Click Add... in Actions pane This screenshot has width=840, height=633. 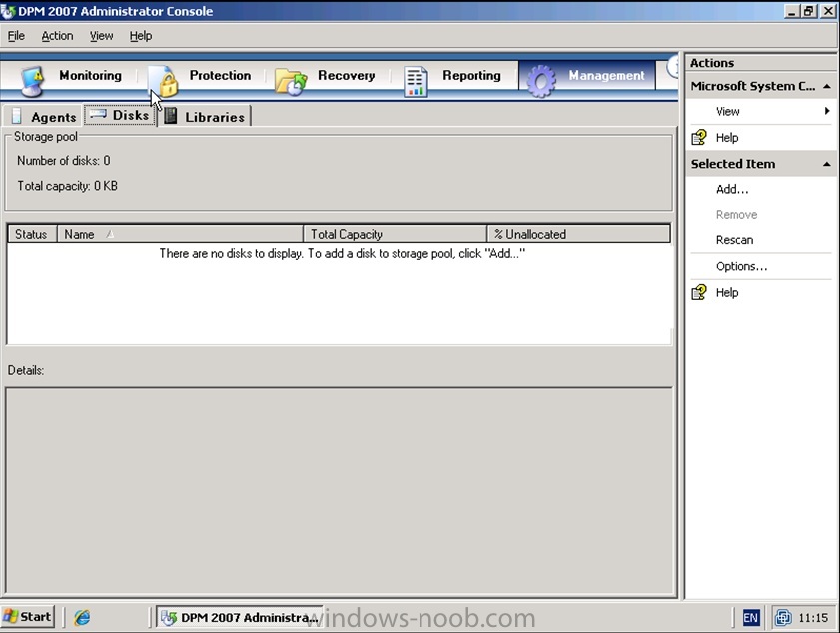pyautogui.click(x=732, y=189)
